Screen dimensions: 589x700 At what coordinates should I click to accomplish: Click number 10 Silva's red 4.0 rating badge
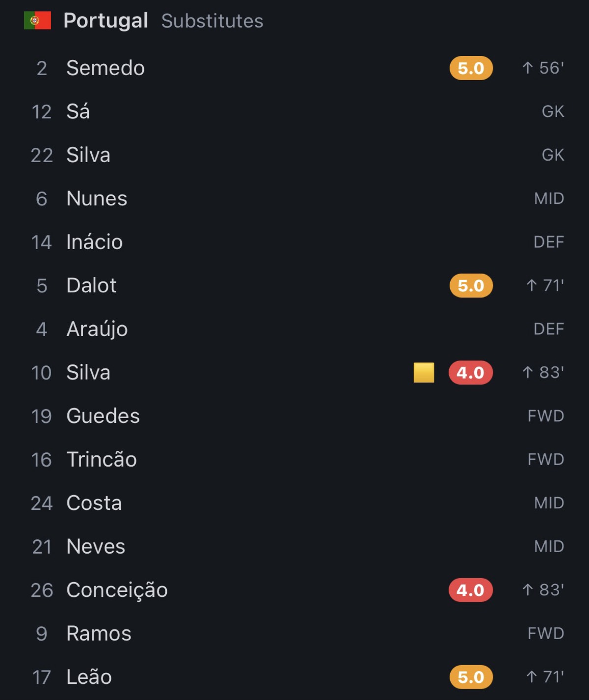471,373
